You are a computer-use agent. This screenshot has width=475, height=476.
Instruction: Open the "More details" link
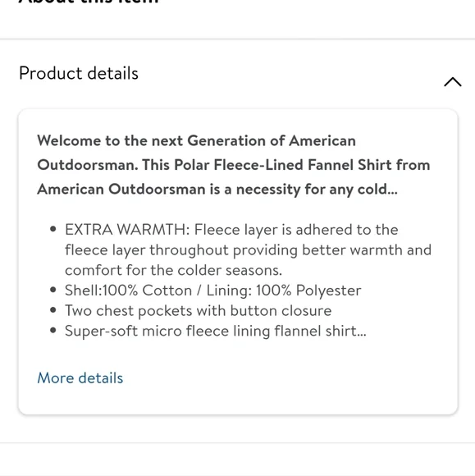pyautogui.click(x=80, y=378)
